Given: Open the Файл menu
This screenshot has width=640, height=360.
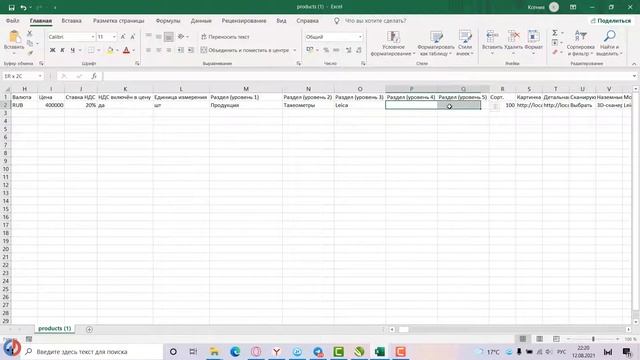Looking at the screenshot, I should click(12, 21).
